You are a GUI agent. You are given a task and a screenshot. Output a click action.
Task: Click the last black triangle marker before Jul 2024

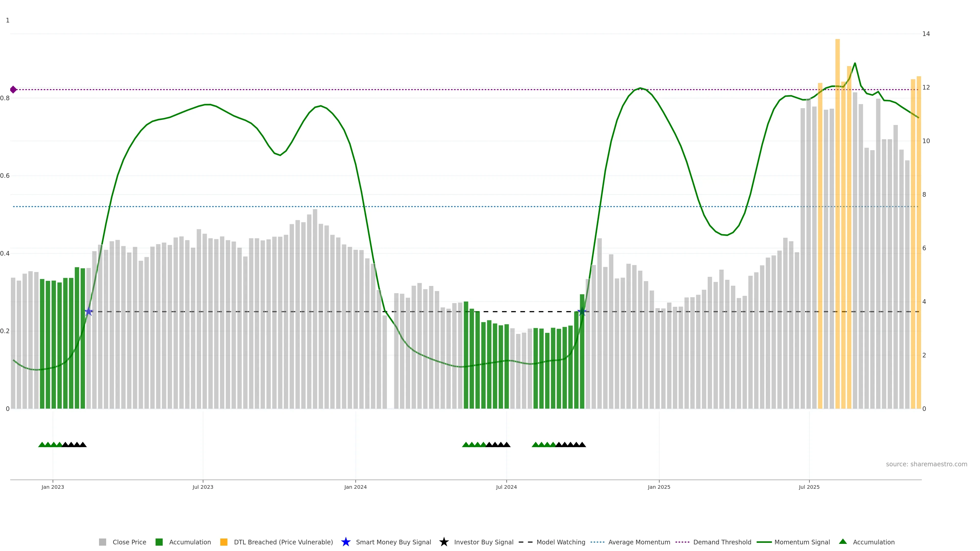507,445
